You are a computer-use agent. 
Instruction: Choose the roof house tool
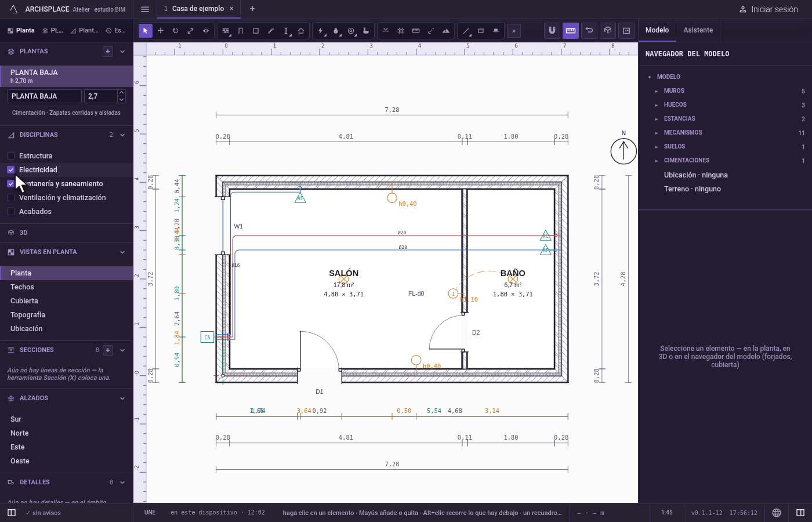(x=301, y=31)
